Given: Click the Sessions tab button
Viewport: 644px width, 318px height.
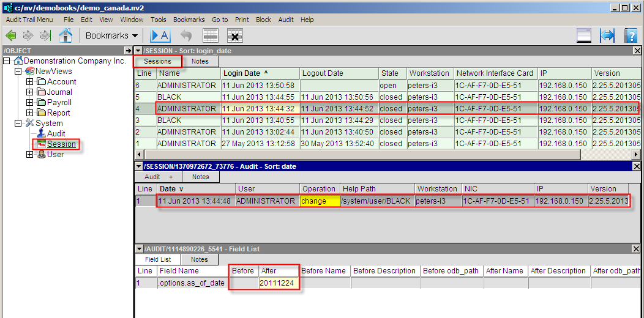Looking at the screenshot, I should click(157, 62).
